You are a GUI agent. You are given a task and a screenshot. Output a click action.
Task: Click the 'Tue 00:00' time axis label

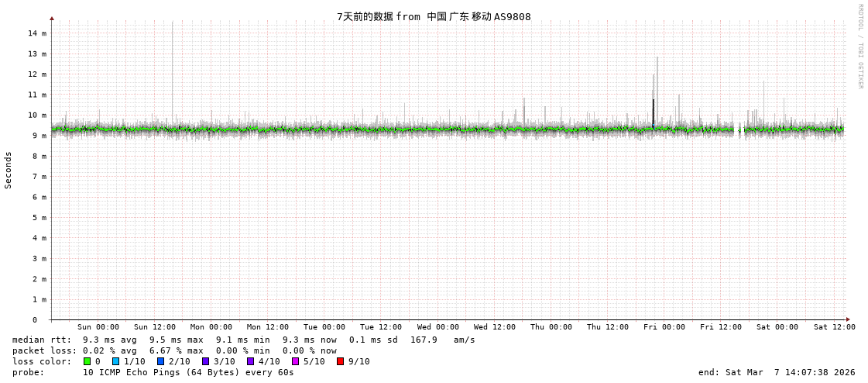coord(324,327)
